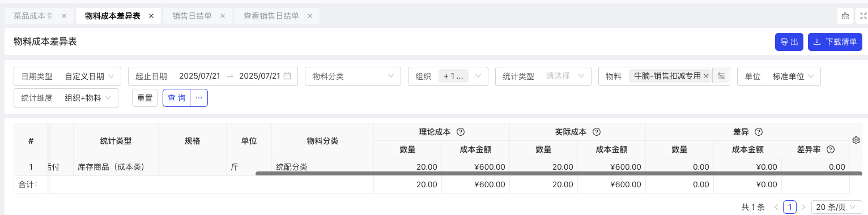Close the 菜品成本卡 tab

[x=63, y=16]
